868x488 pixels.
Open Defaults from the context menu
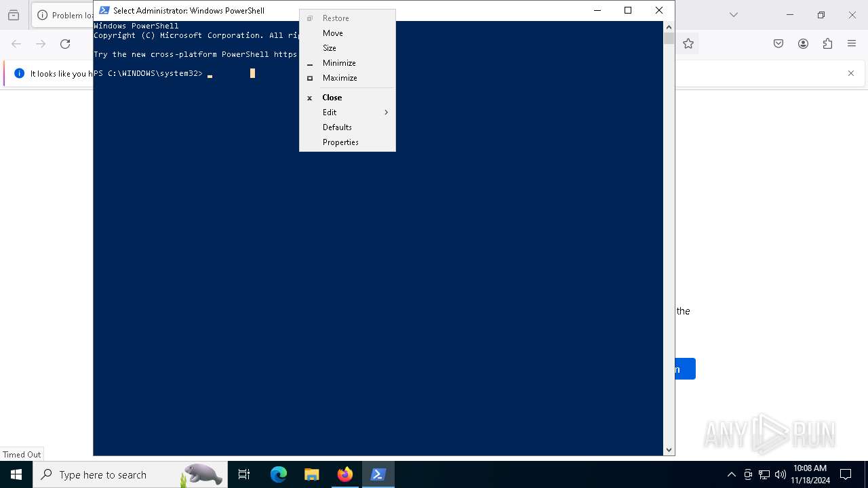347,127
